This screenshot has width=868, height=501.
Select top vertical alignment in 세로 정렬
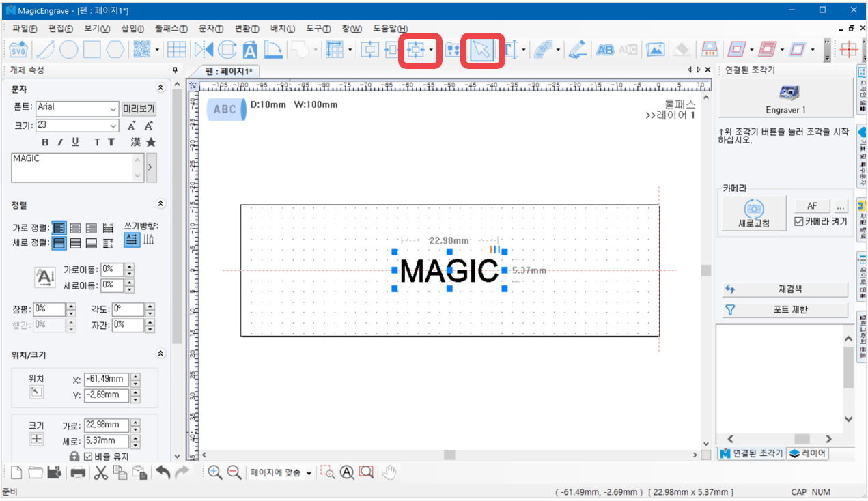tap(59, 242)
